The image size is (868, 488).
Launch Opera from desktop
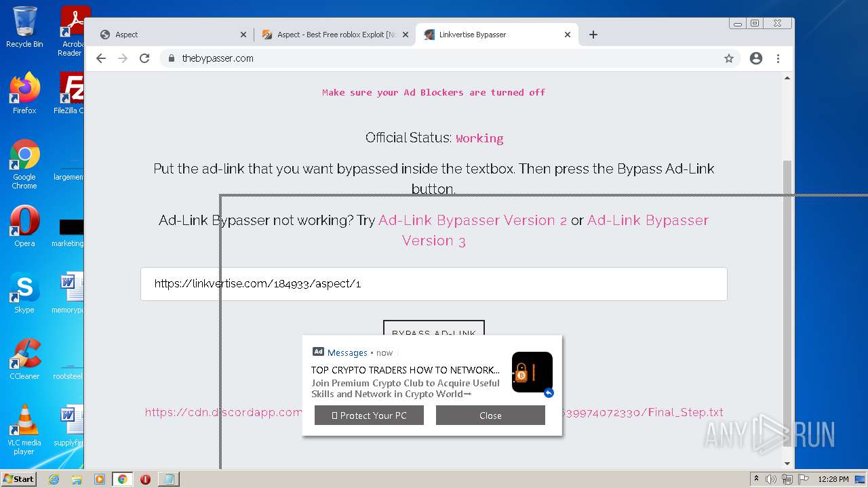(x=24, y=226)
